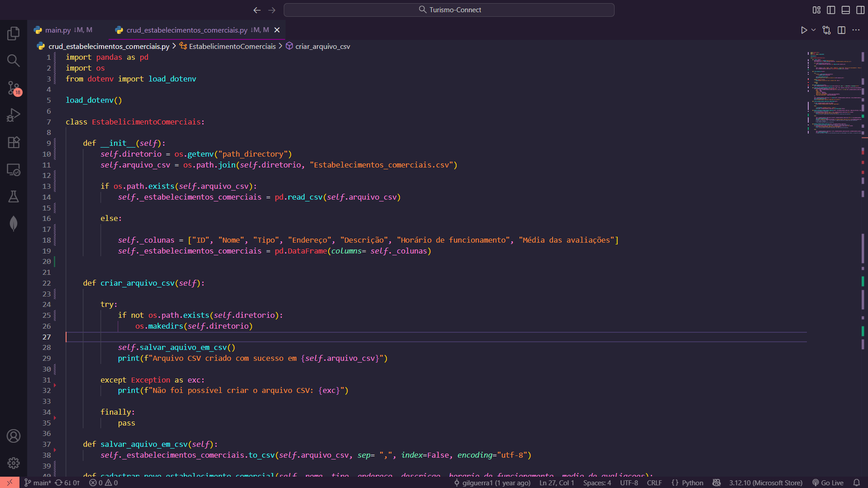This screenshot has height=488, width=868.
Task: Open the editor More Actions menu
Action: [x=856, y=30]
